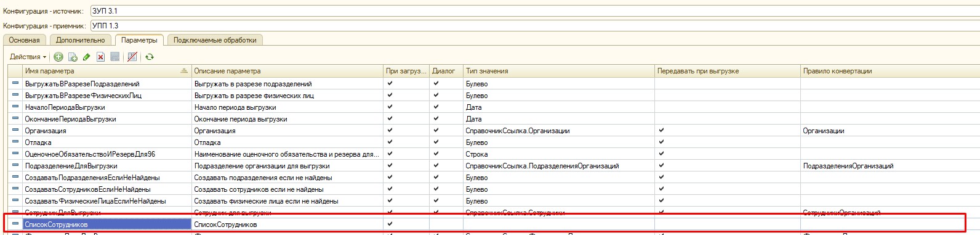Click the row icon of СоздаватьПодразделенияЕслиНеНайдены

pyautogui.click(x=15, y=177)
